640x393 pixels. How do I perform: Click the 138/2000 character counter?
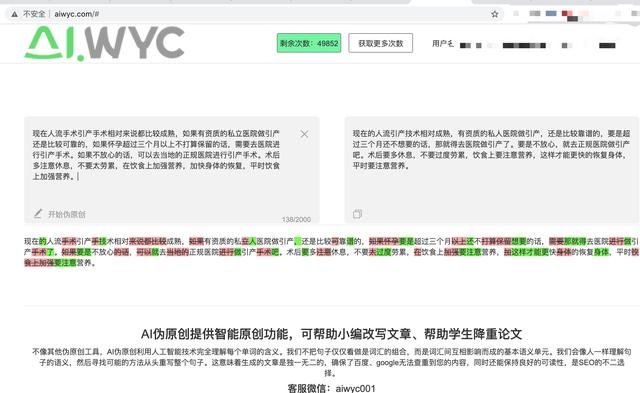click(296, 220)
